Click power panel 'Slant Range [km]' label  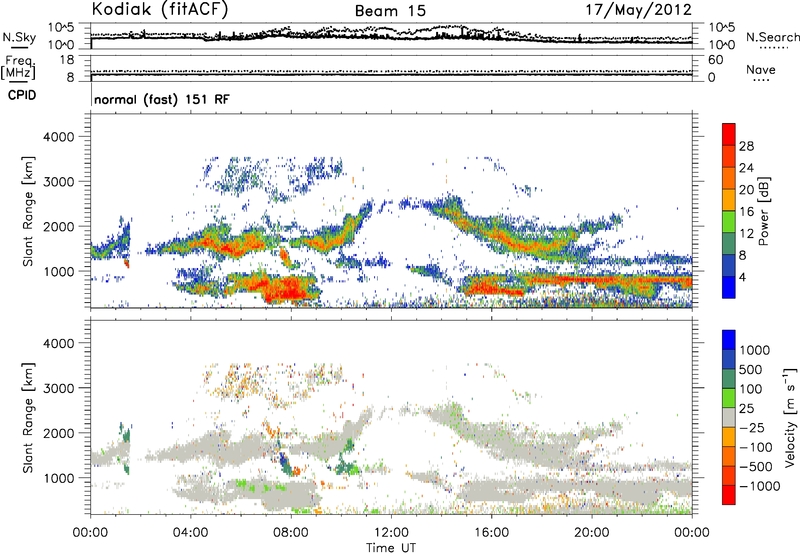point(28,211)
